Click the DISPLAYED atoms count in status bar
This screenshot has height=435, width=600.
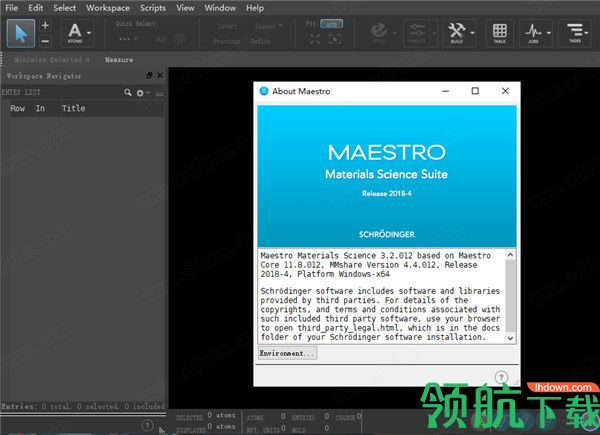222,426
